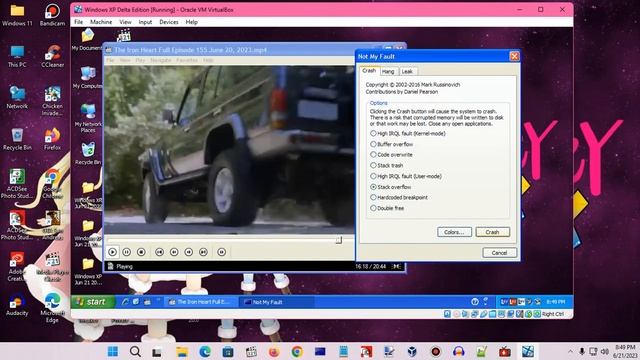The image size is (640, 360).
Task: Open the Windows 11 Start menu
Action: 113,351
